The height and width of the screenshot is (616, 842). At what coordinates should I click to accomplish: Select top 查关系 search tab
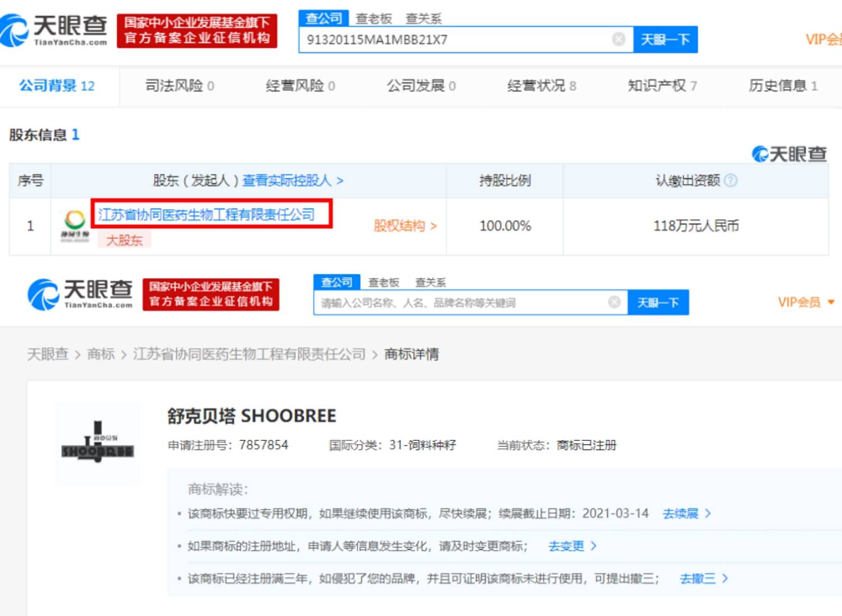tap(423, 19)
